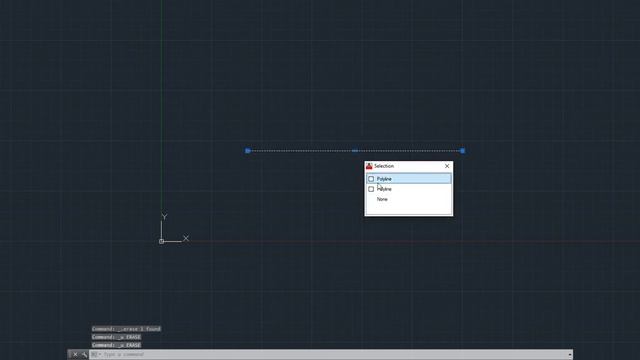Select the second, unhighlighted Polyline entry
This screenshot has width=640, height=360.
(409, 189)
